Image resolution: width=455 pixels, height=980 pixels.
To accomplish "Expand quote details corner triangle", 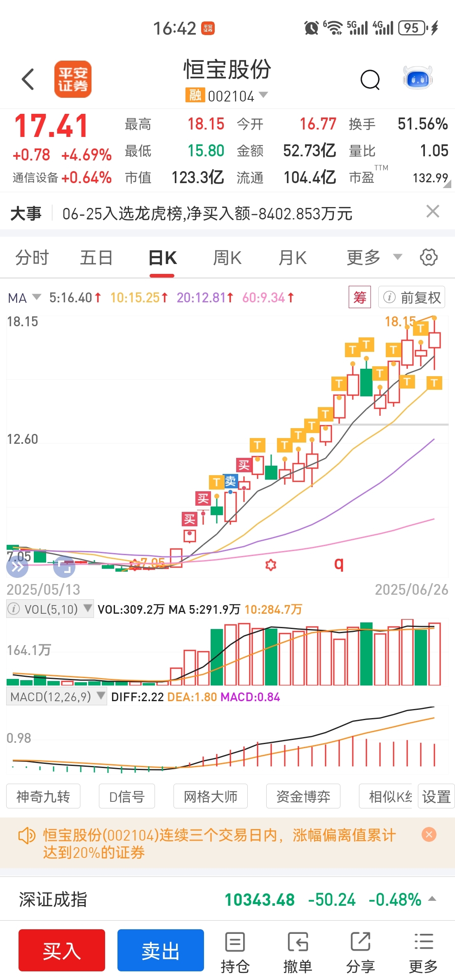I will [447, 184].
